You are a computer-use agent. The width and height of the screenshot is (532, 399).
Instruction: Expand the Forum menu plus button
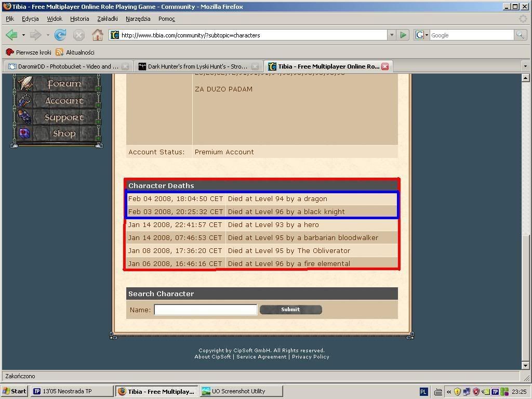coord(98,88)
